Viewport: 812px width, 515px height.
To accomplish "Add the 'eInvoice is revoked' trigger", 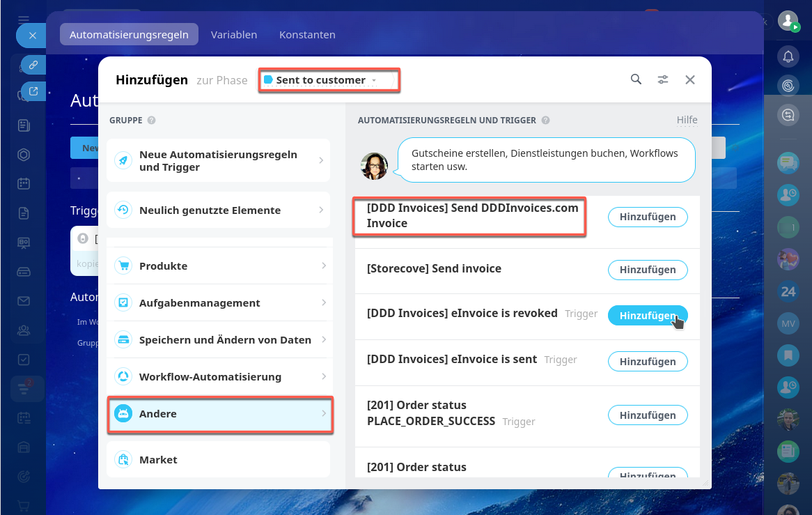I will point(648,316).
